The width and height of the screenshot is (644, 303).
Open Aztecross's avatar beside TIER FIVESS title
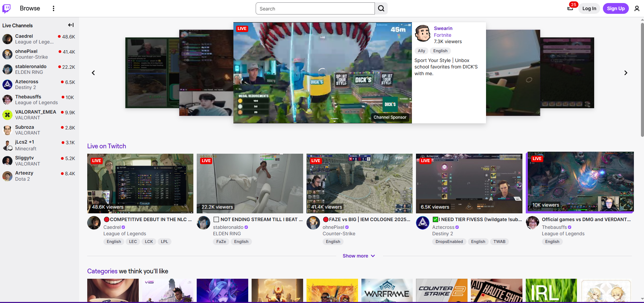pyautogui.click(x=423, y=223)
